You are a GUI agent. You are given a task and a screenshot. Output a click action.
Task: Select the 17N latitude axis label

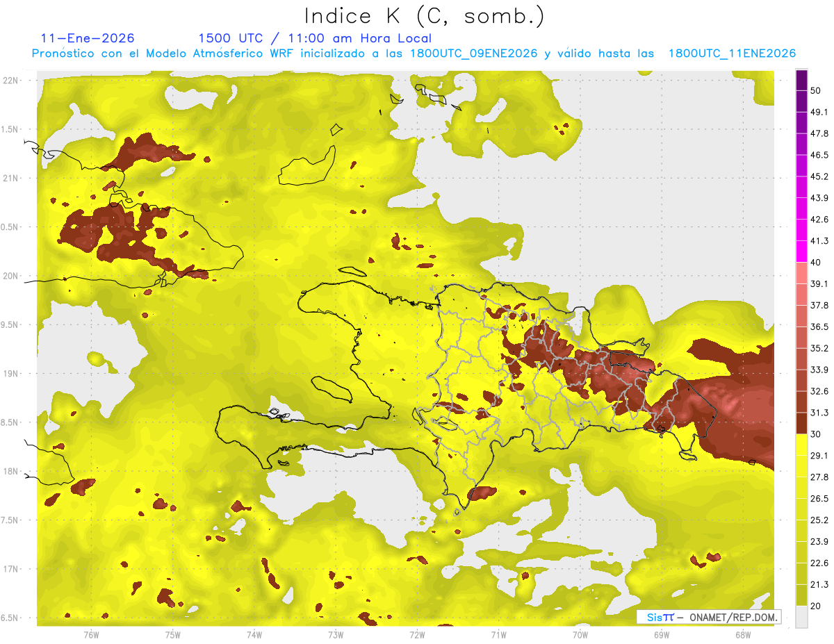(12, 569)
